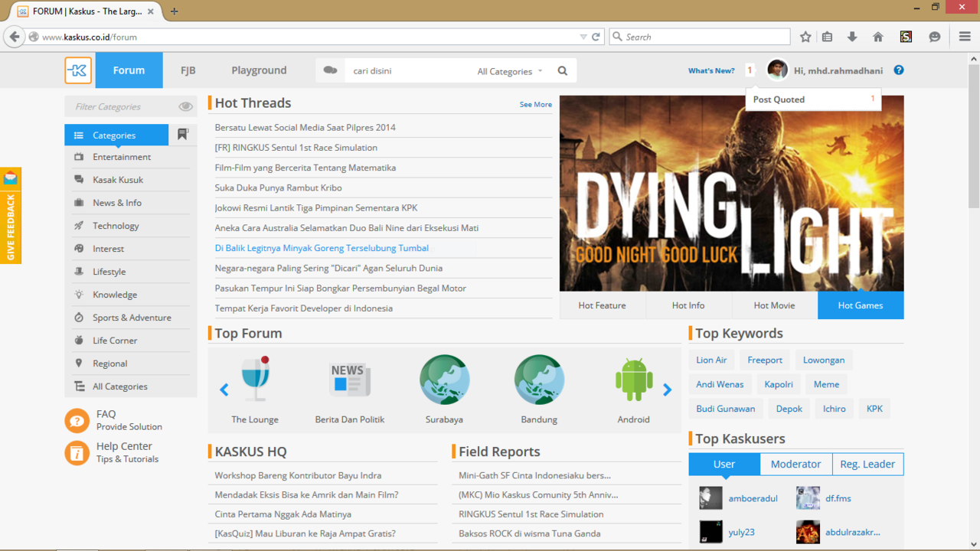980x551 pixels.
Task: Select the Surabaya forum globe icon
Action: pyautogui.click(x=444, y=380)
